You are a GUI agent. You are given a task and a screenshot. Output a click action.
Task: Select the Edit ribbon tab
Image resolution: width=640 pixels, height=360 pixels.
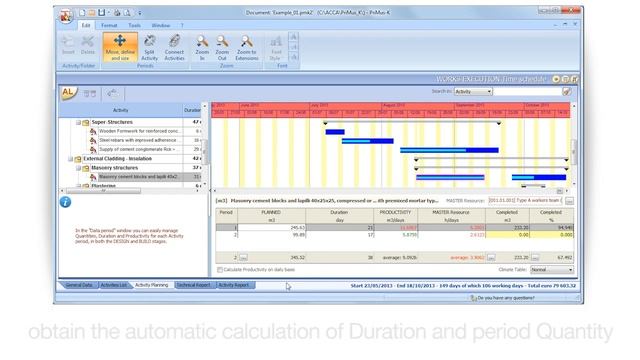click(86, 25)
